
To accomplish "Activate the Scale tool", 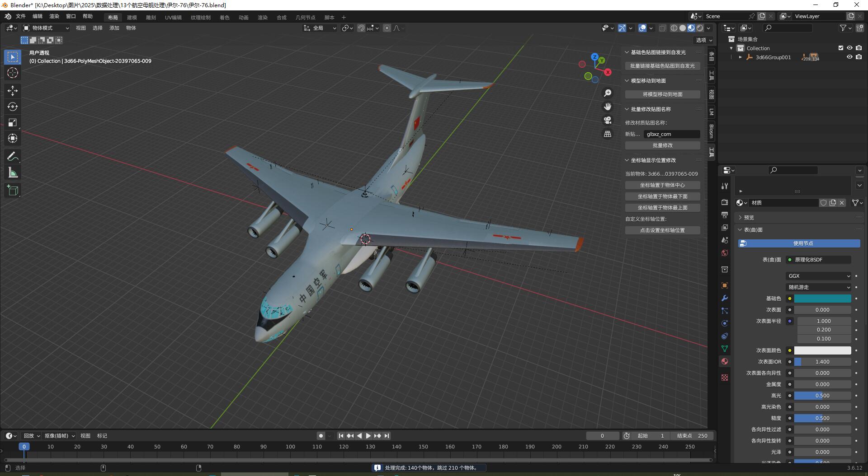I will click(x=13, y=122).
